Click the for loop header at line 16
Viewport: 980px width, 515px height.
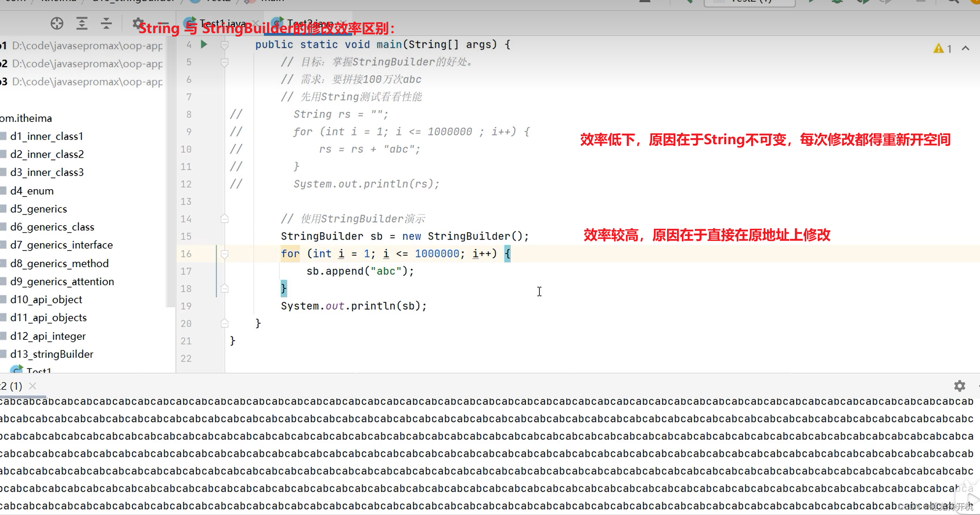[x=395, y=254]
